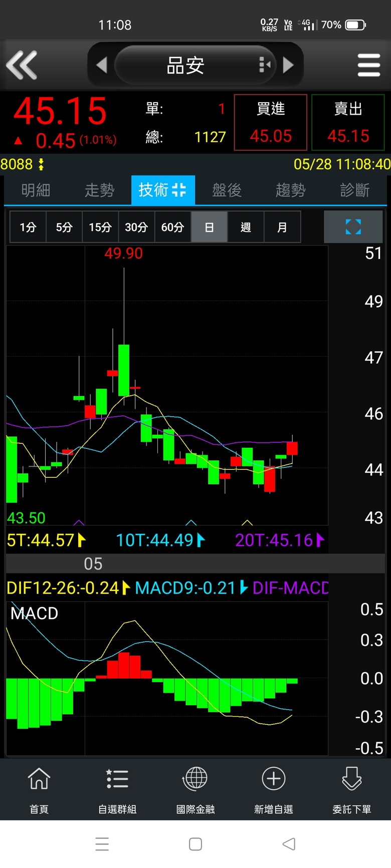Tap the MACD chart title

coord(35,613)
